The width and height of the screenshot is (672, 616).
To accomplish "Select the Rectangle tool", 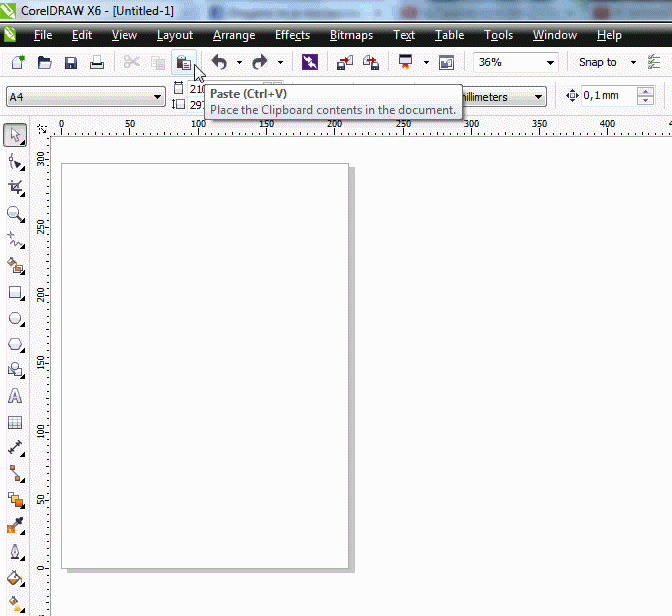I will point(15,293).
